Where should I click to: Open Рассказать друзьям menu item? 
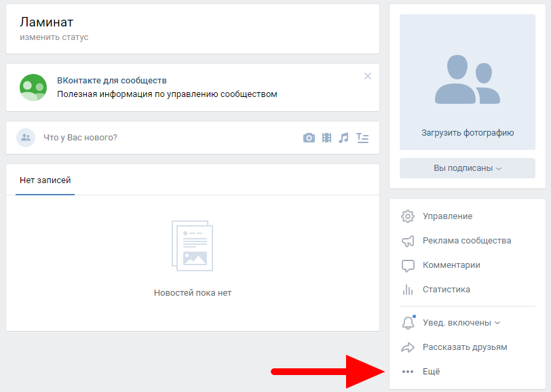[x=464, y=347]
